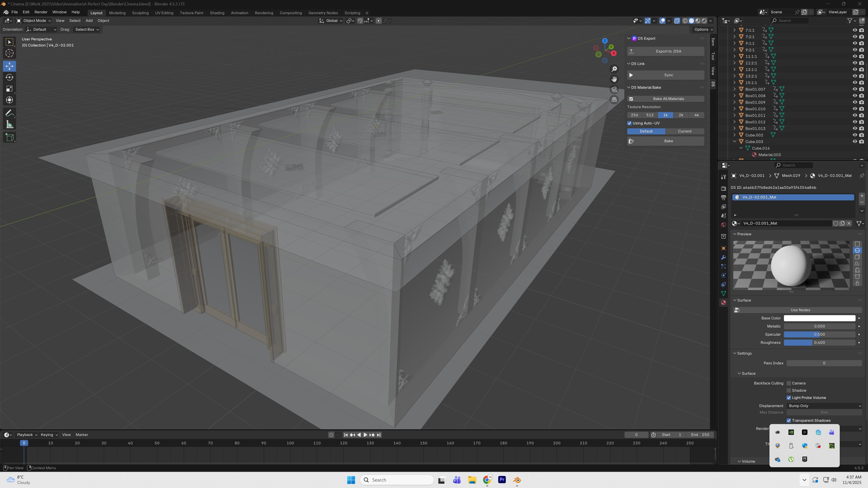Open the Render menu

click(x=41, y=12)
